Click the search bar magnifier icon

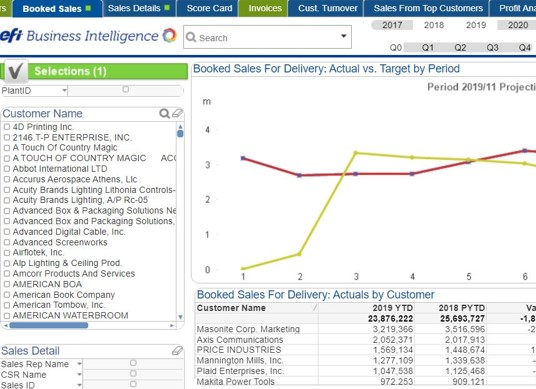point(191,37)
